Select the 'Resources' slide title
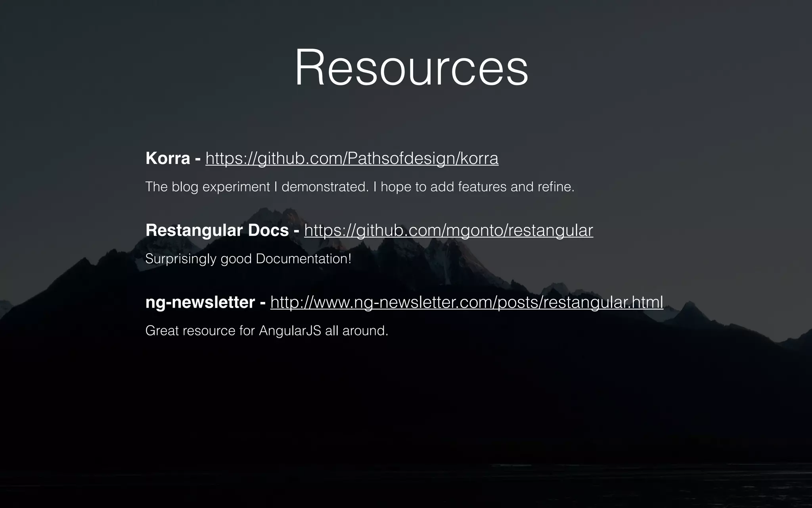This screenshot has height=508, width=812. 412,67
